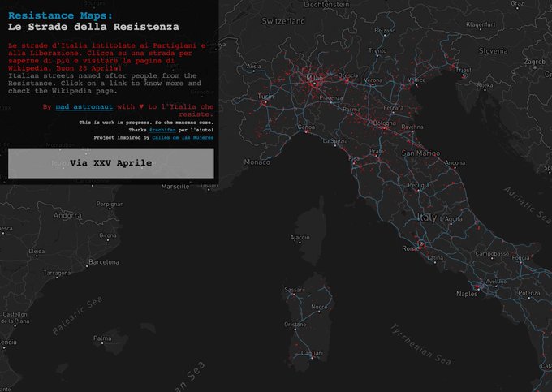Click the Perugia city label
This screenshot has width=552, height=392.
[x=419, y=185]
